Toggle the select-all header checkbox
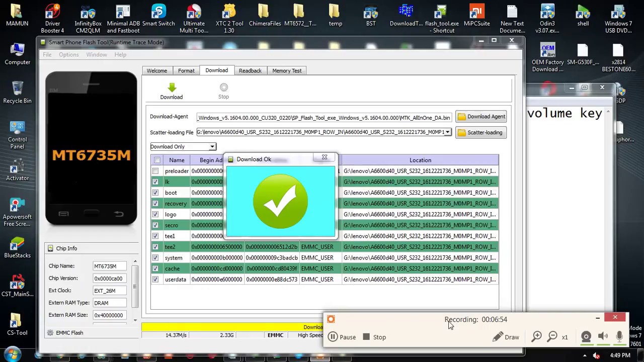 157,160
